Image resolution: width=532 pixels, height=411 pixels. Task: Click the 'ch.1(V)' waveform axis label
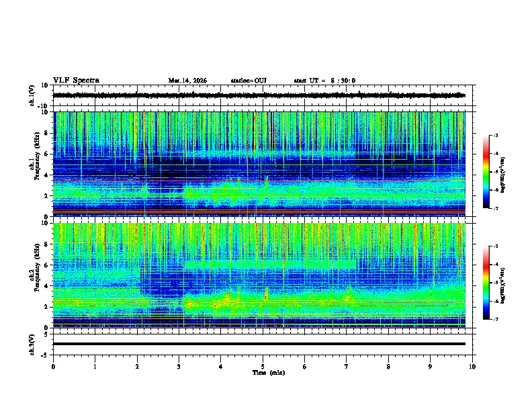click(32, 95)
